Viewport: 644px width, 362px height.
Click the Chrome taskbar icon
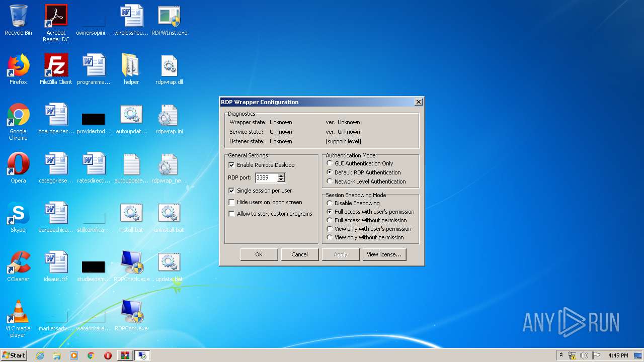coord(91,355)
